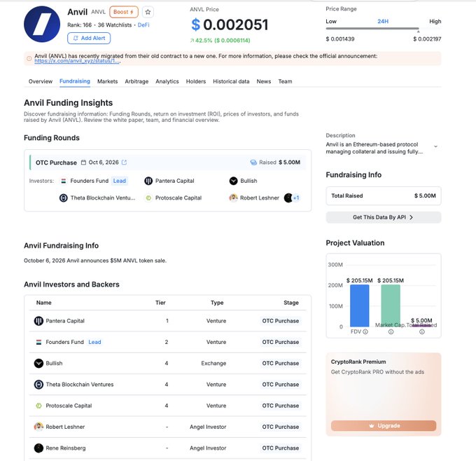Viewport: 476px width, 461px height.
Task: Click the Theta Blockchain Ventures logo in the Funding Rounds card
Action: [64, 198]
